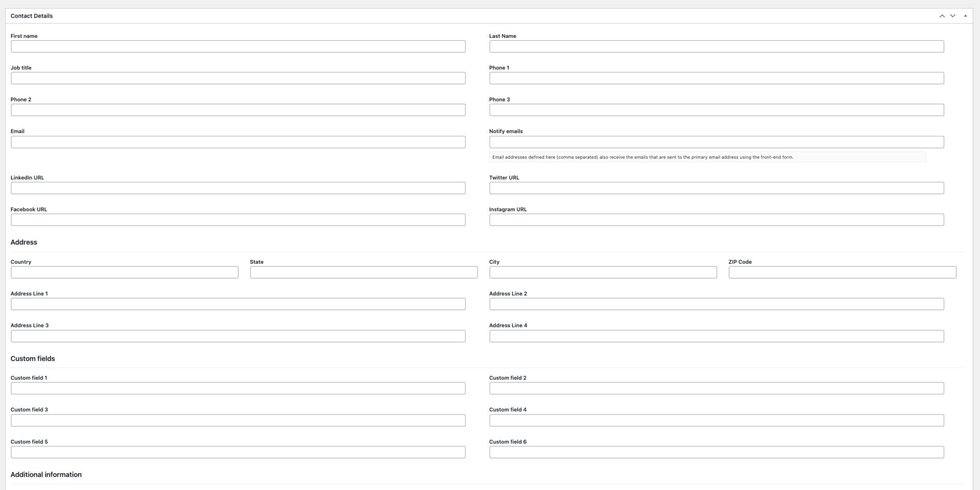Focus the Email input field
Viewport: 980px width, 490px height.
click(x=238, y=142)
